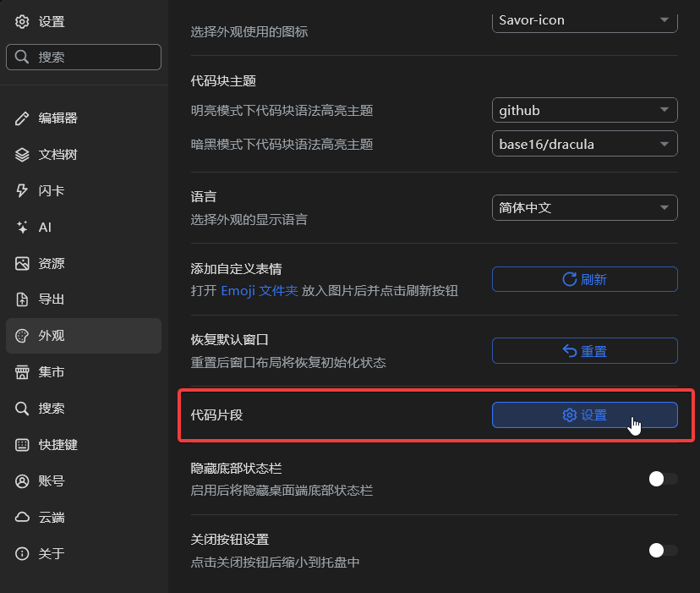
Task: Click 重置后窗口布局将恢复初始化状态 description
Action: (x=288, y=362)
